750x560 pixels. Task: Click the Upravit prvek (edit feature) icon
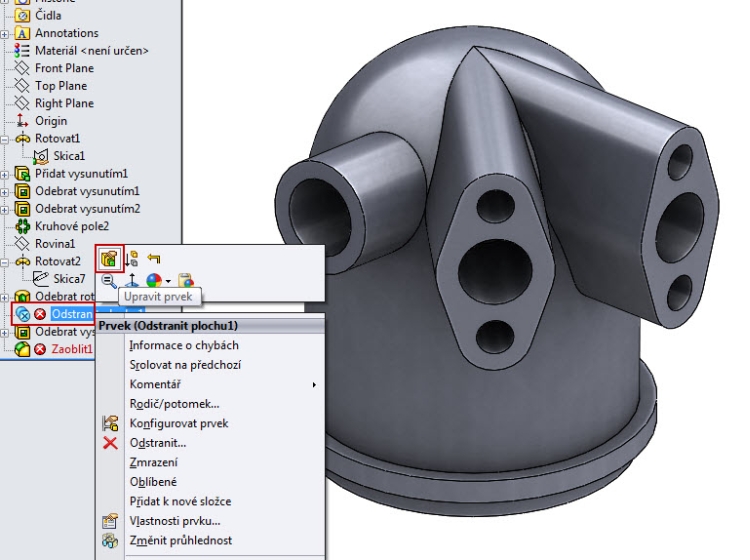[x=110, y=259]
